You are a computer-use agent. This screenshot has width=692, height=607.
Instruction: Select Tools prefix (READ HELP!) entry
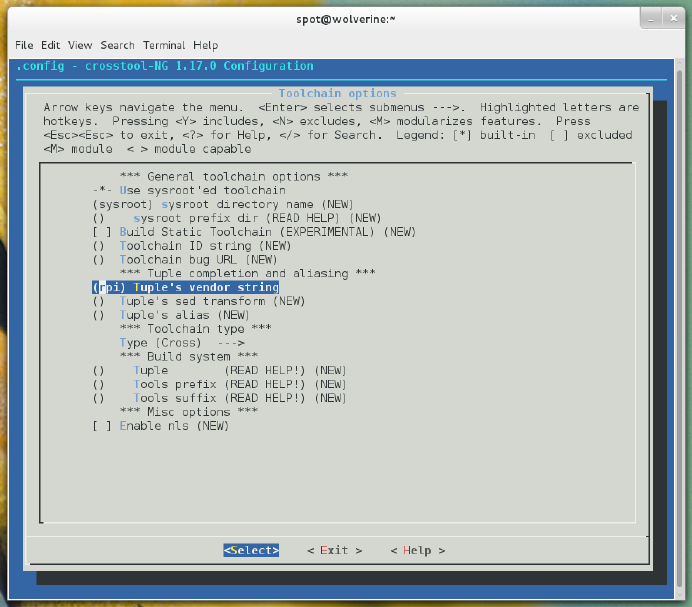click(219, 385)
